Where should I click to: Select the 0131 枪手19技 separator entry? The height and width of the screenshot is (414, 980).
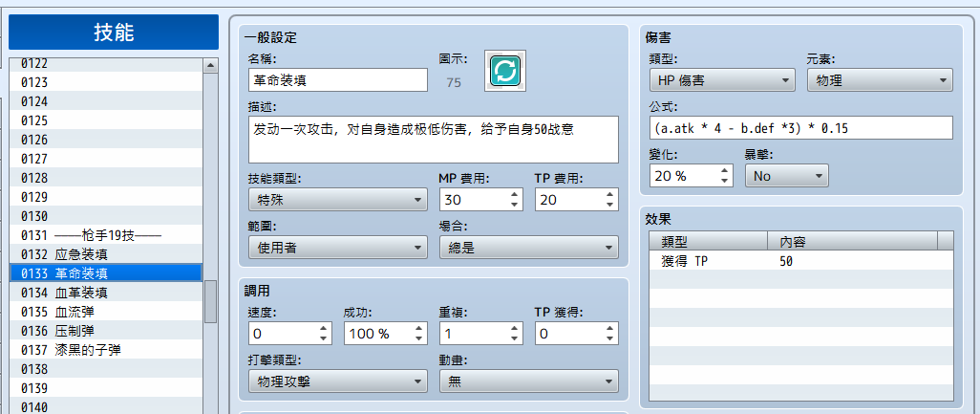coord(106,234)
